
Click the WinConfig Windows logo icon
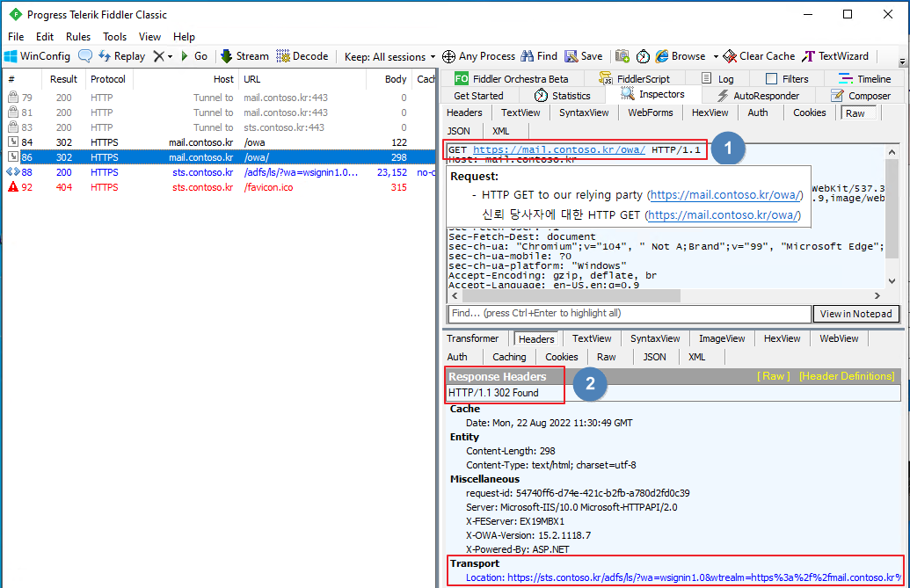tap(11, 56)
